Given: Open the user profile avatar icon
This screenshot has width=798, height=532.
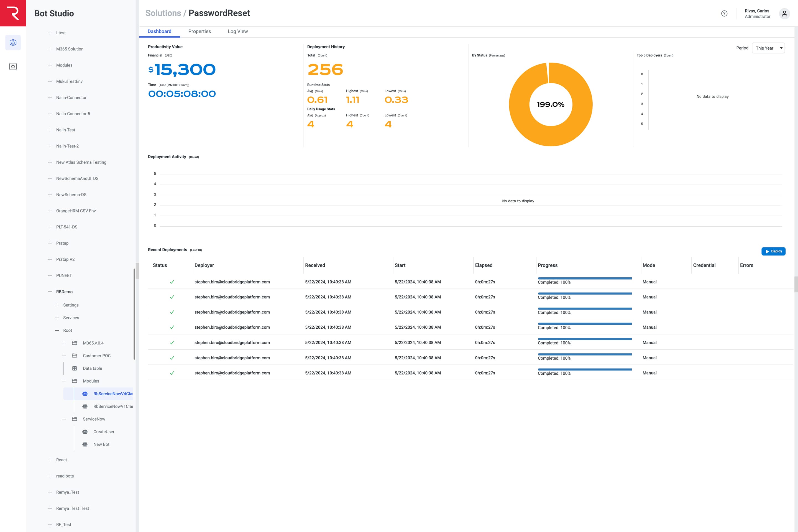Looking at the screenshot, I should (x=784, y=14).
